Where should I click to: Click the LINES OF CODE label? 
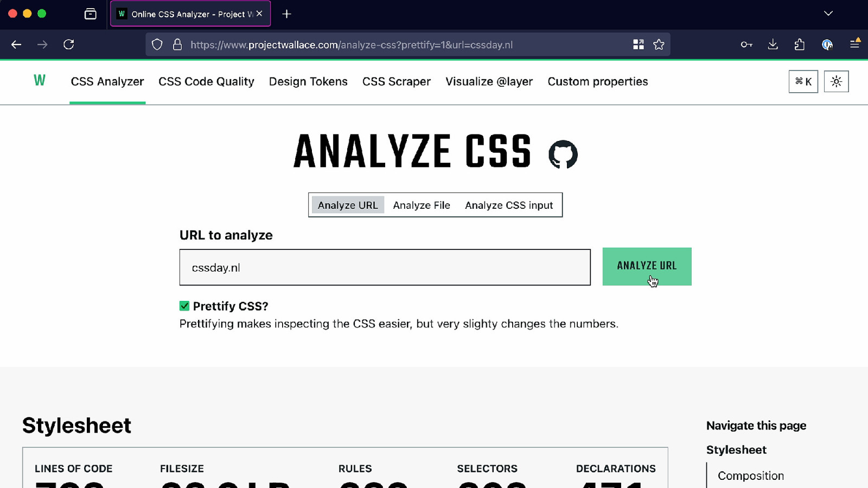[x=74, y=468]
